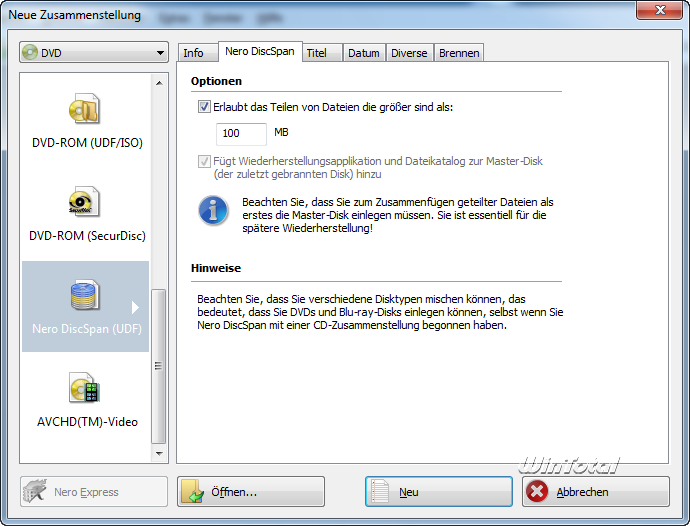Open the Datum tab
The height and width of the screenshot is (526, 690).
tap(363, 53)
